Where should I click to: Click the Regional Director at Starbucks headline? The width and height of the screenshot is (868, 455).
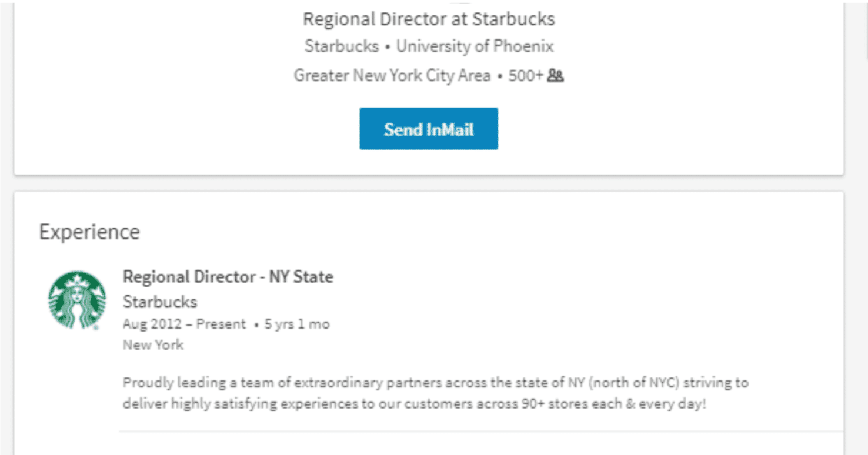pyautogui.click(x=429, y=19)
